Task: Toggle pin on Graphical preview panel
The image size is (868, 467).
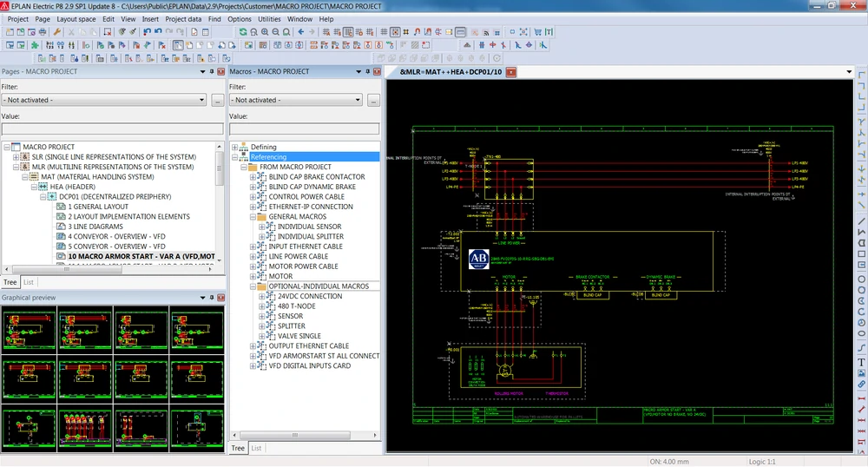Action: tap(212, 298)
